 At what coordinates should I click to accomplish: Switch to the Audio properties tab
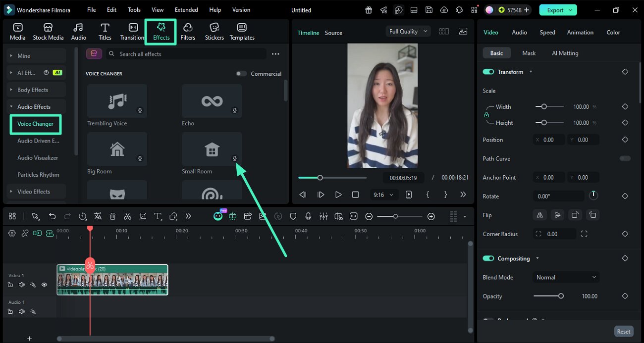[519, 32]
